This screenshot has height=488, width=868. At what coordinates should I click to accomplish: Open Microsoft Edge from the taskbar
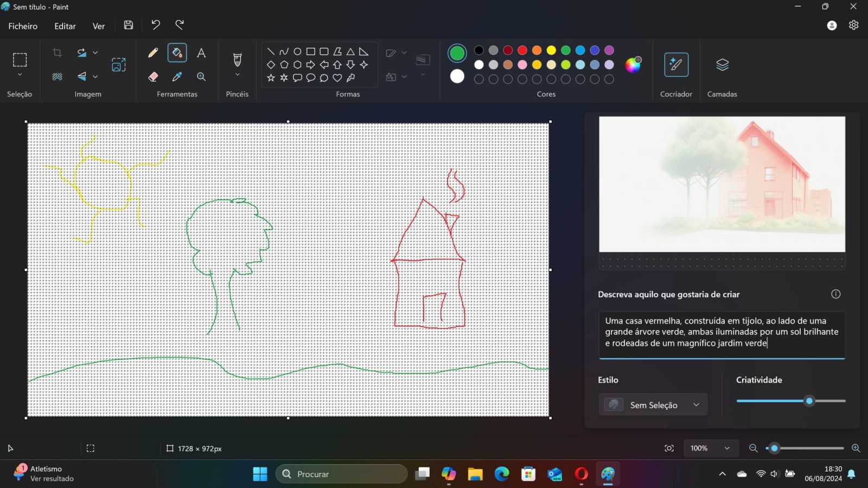(502, 474)
